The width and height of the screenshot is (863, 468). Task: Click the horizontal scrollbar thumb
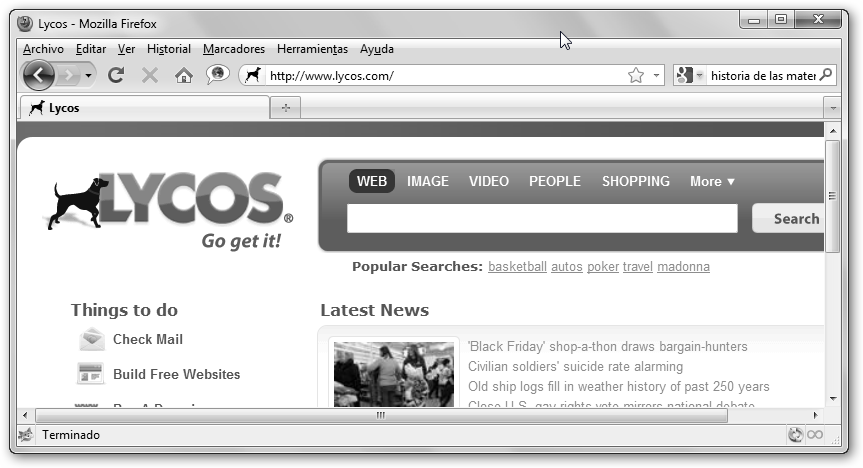[380, 415]
